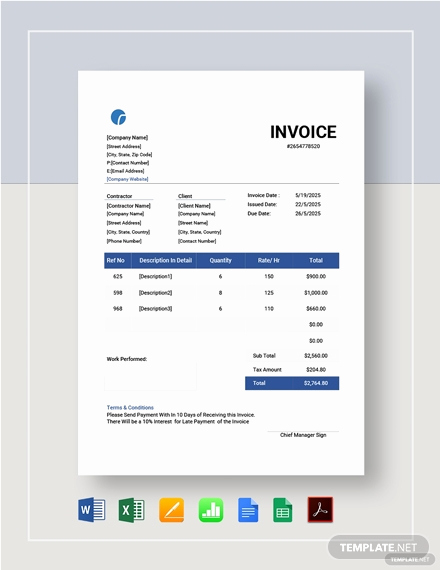Viewport: 440px width, 570px height.
Task: Click the [Client Name] placeholder
Action: point(194,206)
